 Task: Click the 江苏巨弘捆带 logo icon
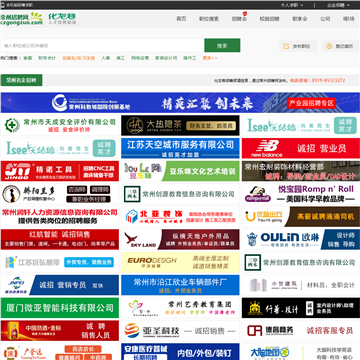11,262
